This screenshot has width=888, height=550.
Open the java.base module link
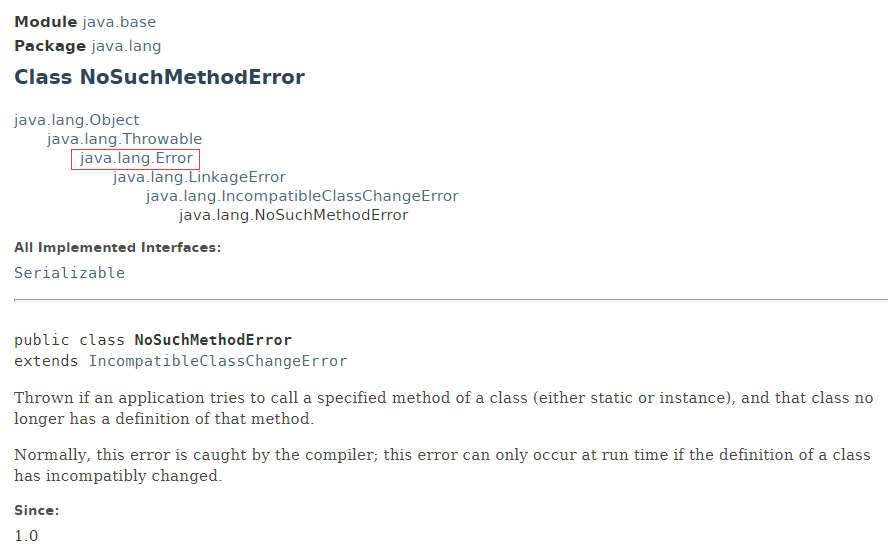click(x=119, y=22)
